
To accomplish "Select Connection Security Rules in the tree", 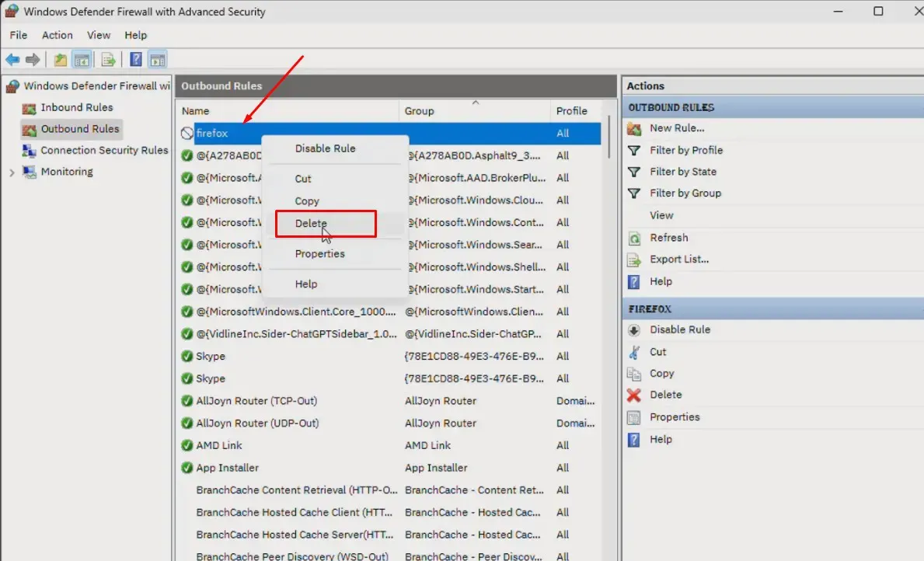I will coord(104,150).
